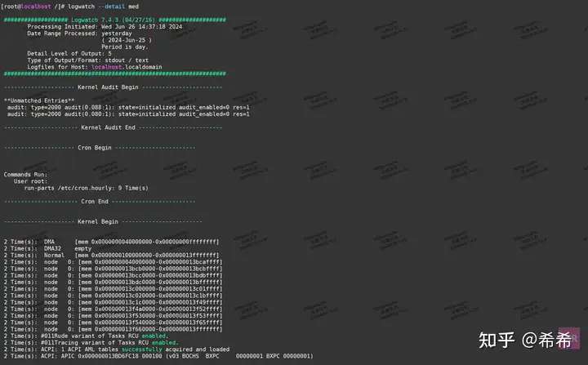Click the command line 'logwatch --detail med'
588x365 pixels.
pos(103,7)
